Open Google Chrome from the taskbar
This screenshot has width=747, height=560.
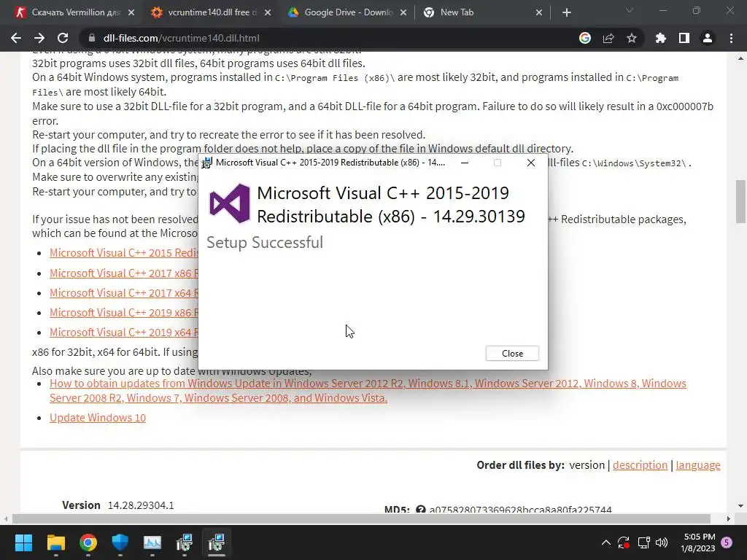point(88,542)
